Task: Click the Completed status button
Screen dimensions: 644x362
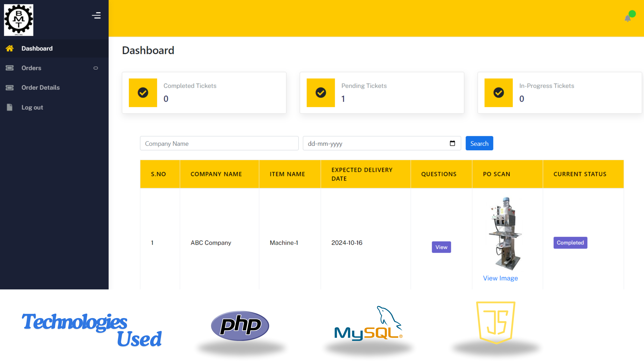Action: (570, 243)
